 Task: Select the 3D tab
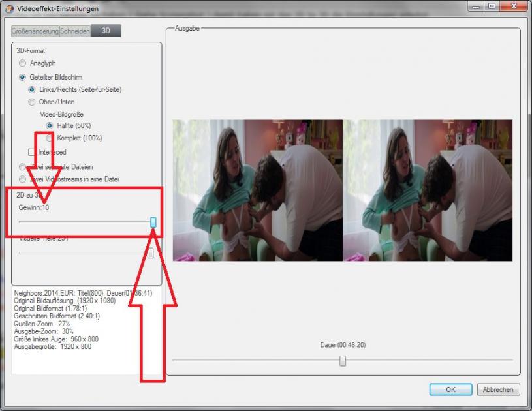coord(106,31)
